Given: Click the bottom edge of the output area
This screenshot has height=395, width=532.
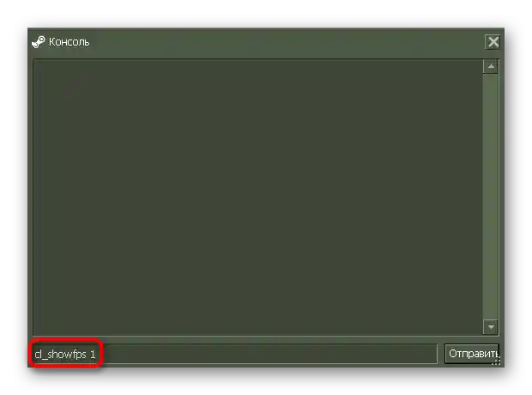Looking at the screenshot, I should 258,335.
